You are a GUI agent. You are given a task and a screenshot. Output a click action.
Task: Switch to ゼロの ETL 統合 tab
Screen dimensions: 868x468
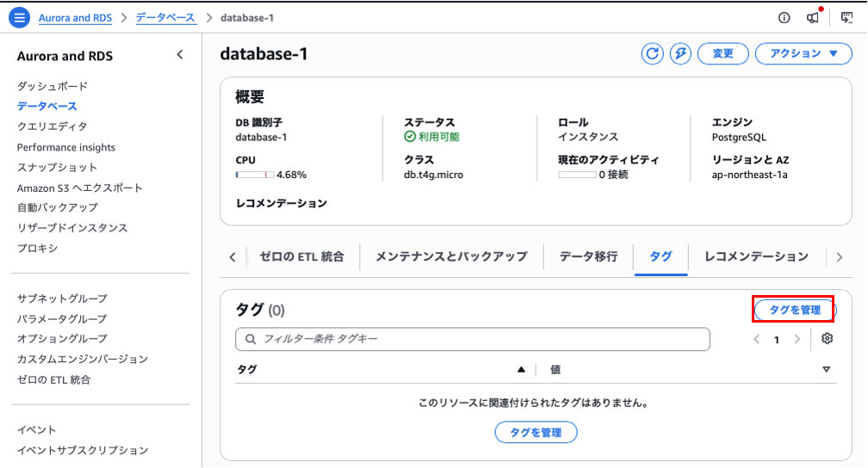(301, 256)
